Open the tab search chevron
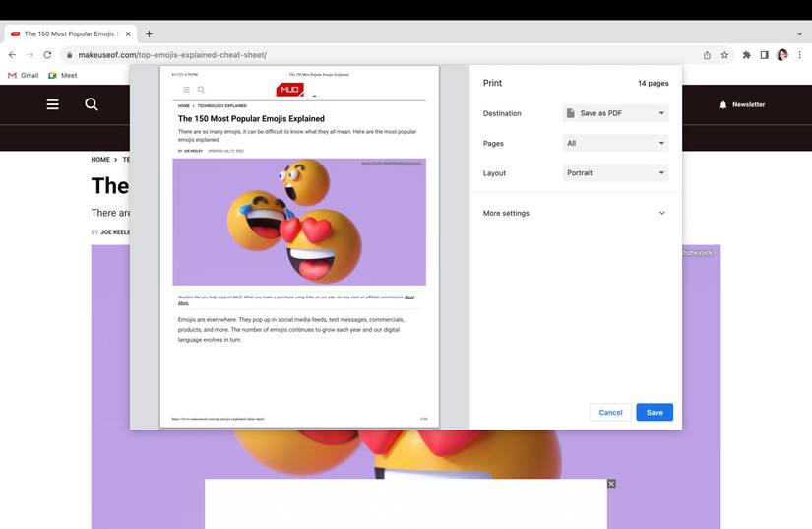Image resolution: width=812 pixels, height=529 pixels. point(799,33)
